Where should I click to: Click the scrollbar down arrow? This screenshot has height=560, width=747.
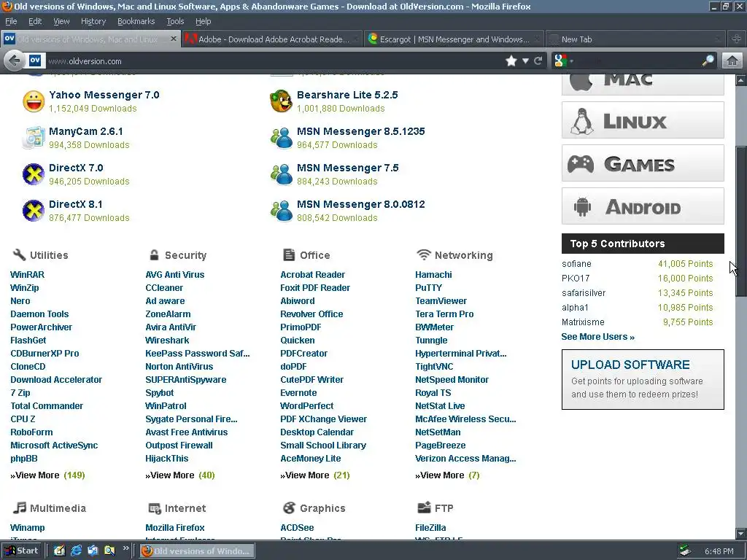tap(741, 533)
